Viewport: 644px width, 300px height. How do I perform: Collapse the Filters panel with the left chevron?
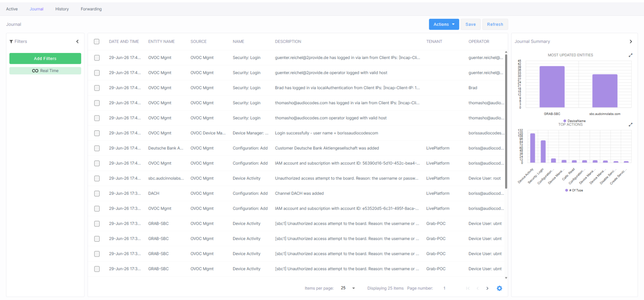pyautogui.click(x=77, y=42)
